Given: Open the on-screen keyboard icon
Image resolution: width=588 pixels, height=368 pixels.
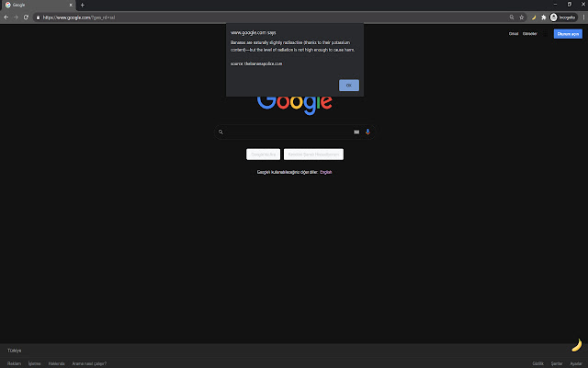Looking at the screenshot, I should (356, 132).
